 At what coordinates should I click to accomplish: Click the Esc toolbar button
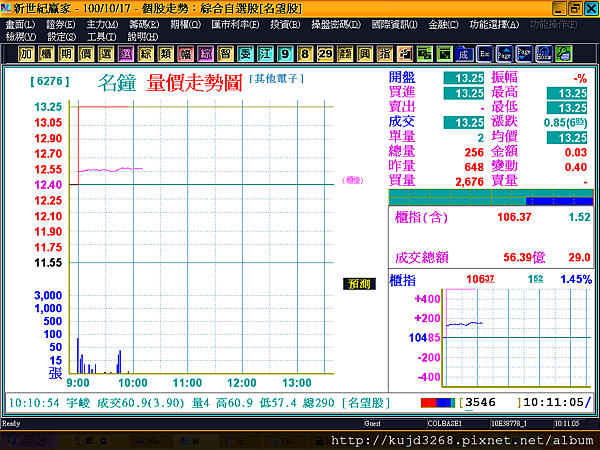484,54
